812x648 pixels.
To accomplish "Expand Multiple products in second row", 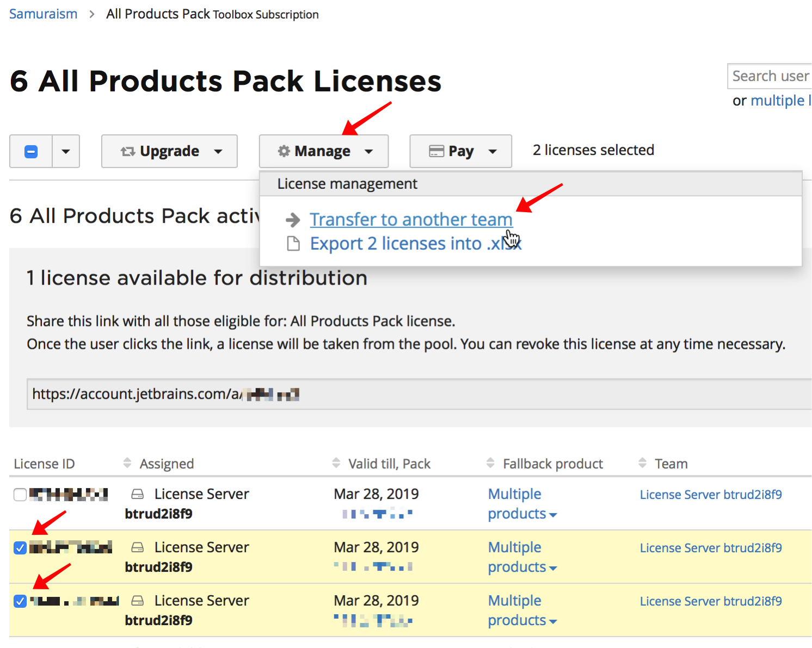I will [x=522, y=557].
